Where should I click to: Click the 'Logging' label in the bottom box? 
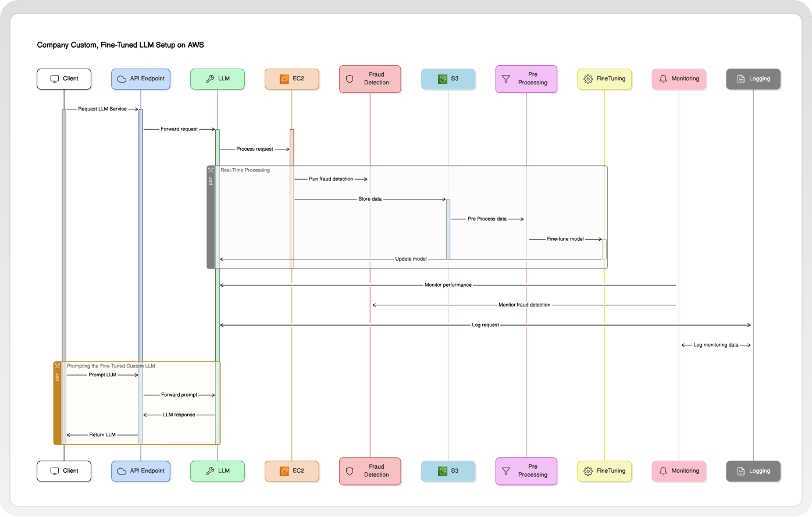[760, 471]
